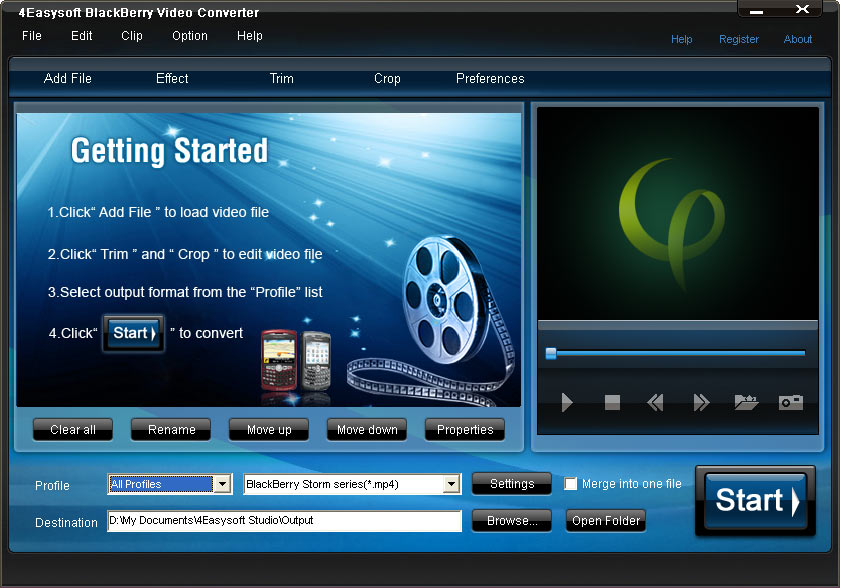The height and width of the screenshot is (588, 841).
Task: Click the Browse... button
Action: (x=512, y=521)
